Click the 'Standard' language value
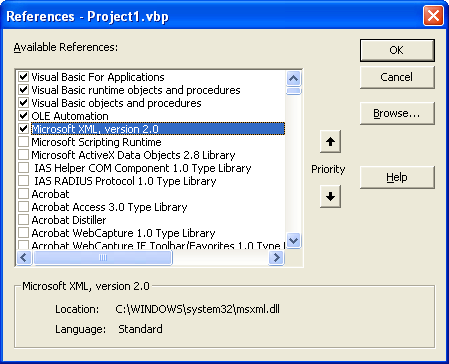Screen dimensions: 449x364 pos(140,329)
